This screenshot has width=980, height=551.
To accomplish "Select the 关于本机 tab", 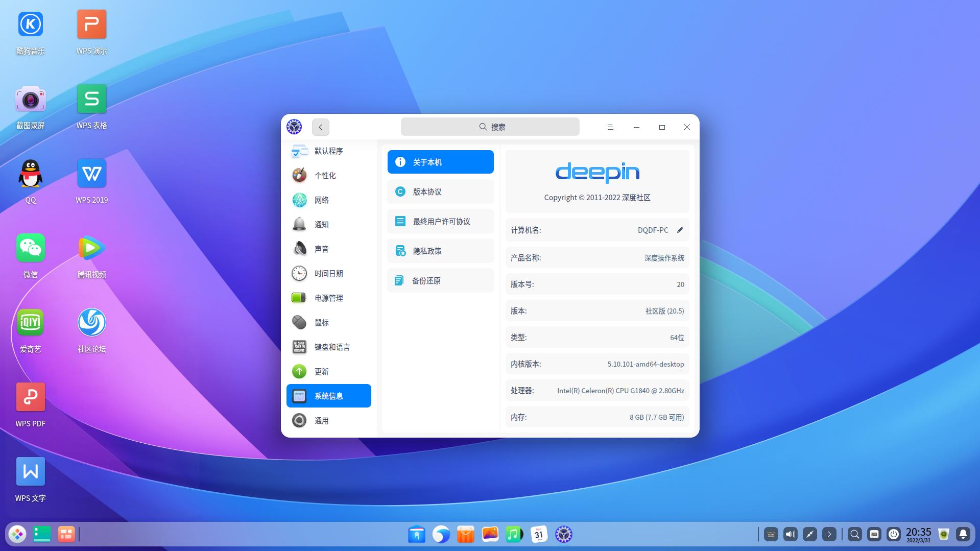I will (440, 162).
